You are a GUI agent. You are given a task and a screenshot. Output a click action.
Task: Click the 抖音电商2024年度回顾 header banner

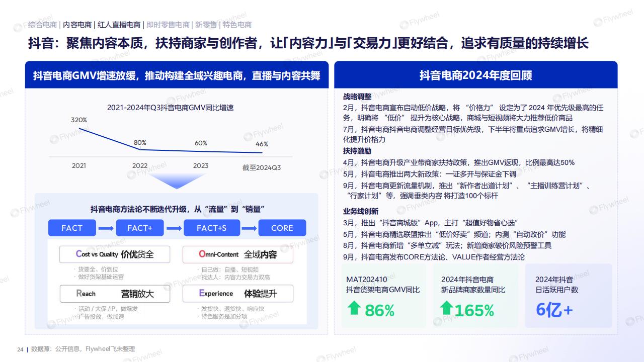(x=475, y=75)
